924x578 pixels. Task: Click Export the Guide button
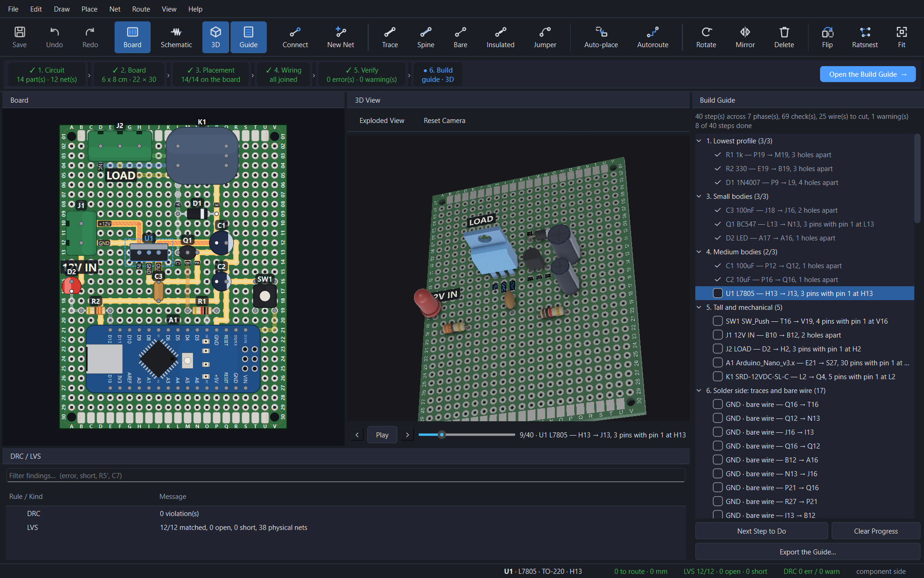pyautogui.click(x=808, y=552)
